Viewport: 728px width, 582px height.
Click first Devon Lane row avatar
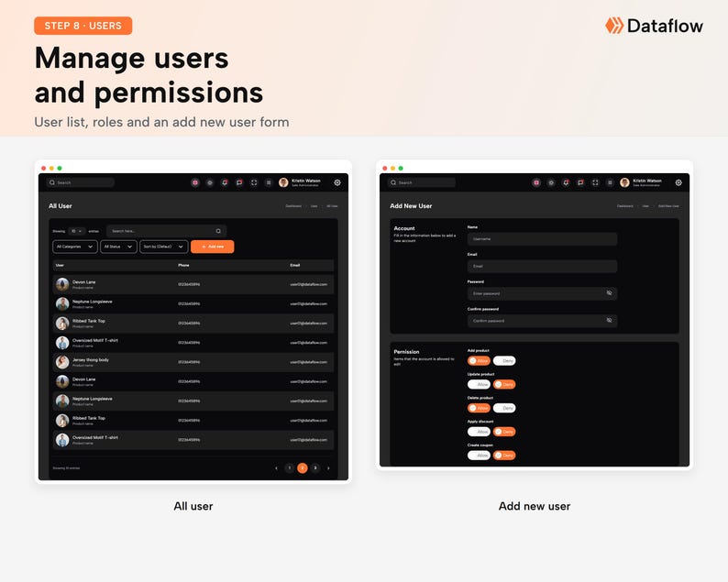[x=62, y=284]
